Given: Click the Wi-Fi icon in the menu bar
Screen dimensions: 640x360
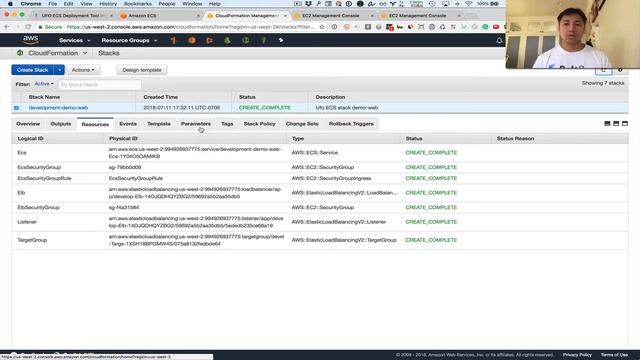Looking at the screenshot, I should [469, 4].
